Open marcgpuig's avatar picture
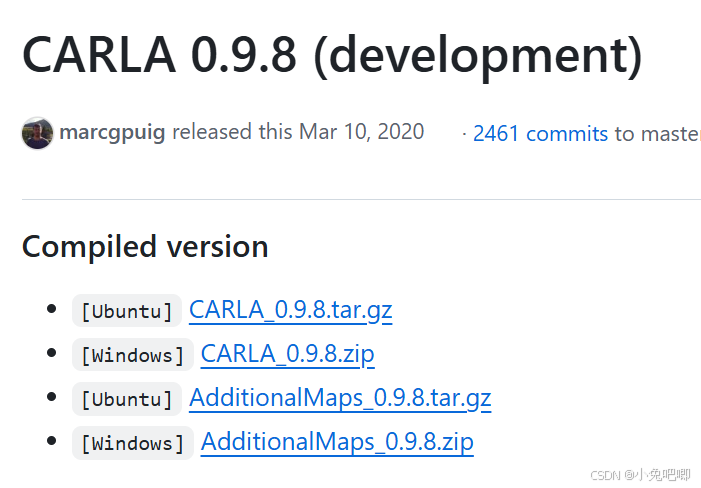Screen dimensions: 701x488 pyautogui.click(x=37, y=133)
